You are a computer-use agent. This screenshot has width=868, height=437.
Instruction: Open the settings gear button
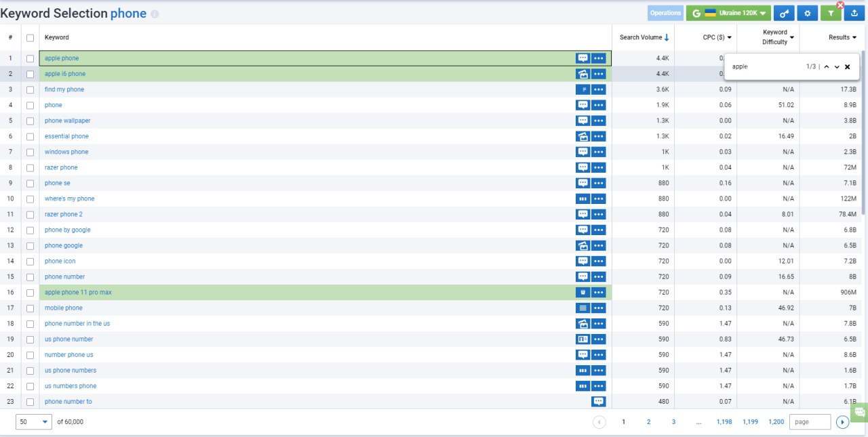point(807,13)
